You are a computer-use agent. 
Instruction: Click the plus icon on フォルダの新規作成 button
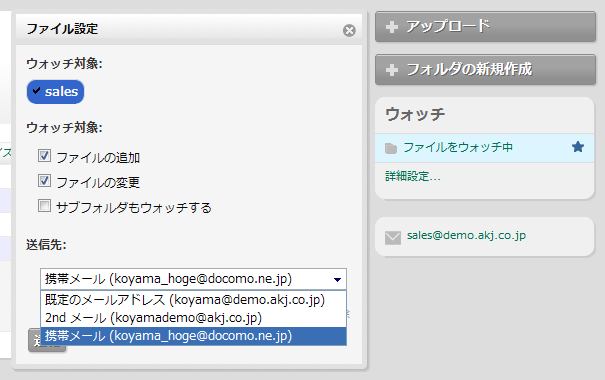coord(392,70)
